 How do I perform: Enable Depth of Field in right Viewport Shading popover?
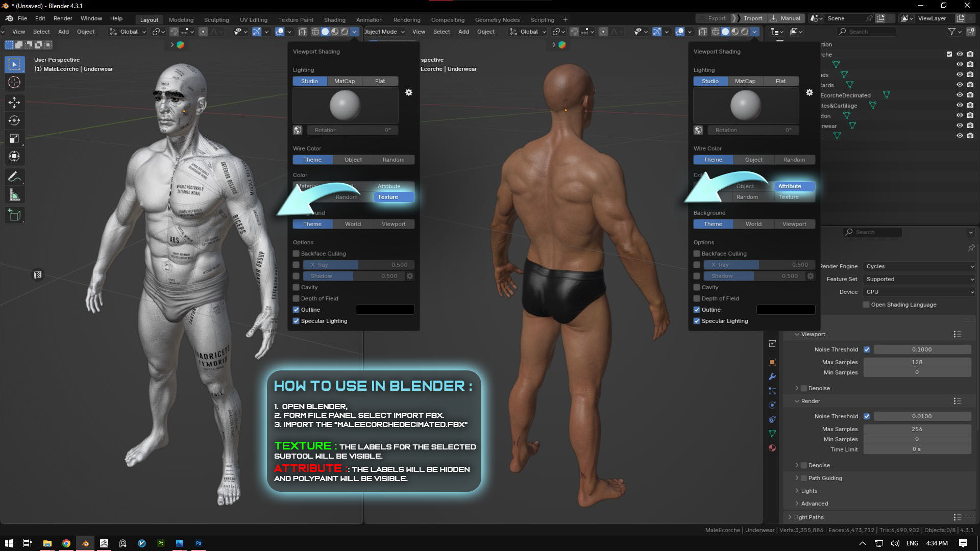697,298
